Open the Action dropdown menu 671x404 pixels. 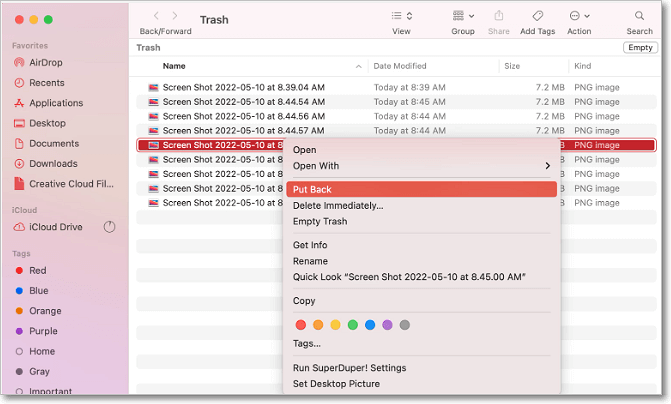point(579,16)
